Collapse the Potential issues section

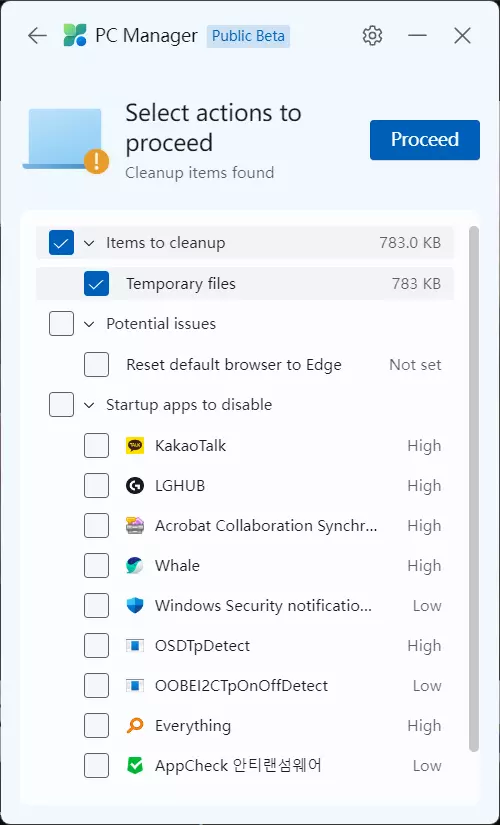click(x=89, y=324)
